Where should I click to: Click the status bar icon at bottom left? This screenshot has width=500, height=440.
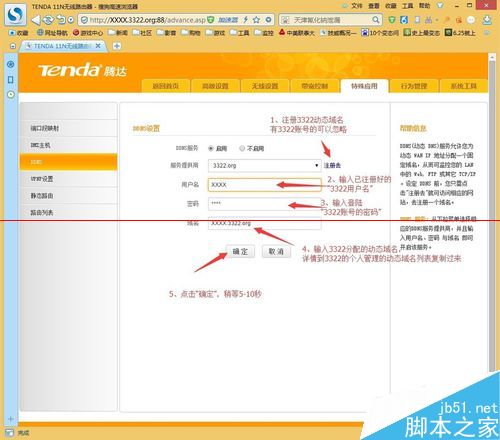point(10,433)
